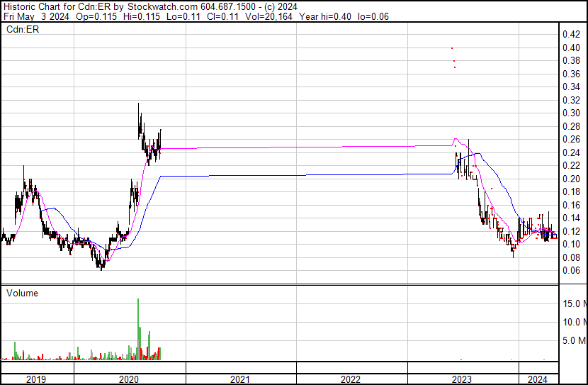
Task: Click the 0.30 price axis label
Action: [571, 113]
